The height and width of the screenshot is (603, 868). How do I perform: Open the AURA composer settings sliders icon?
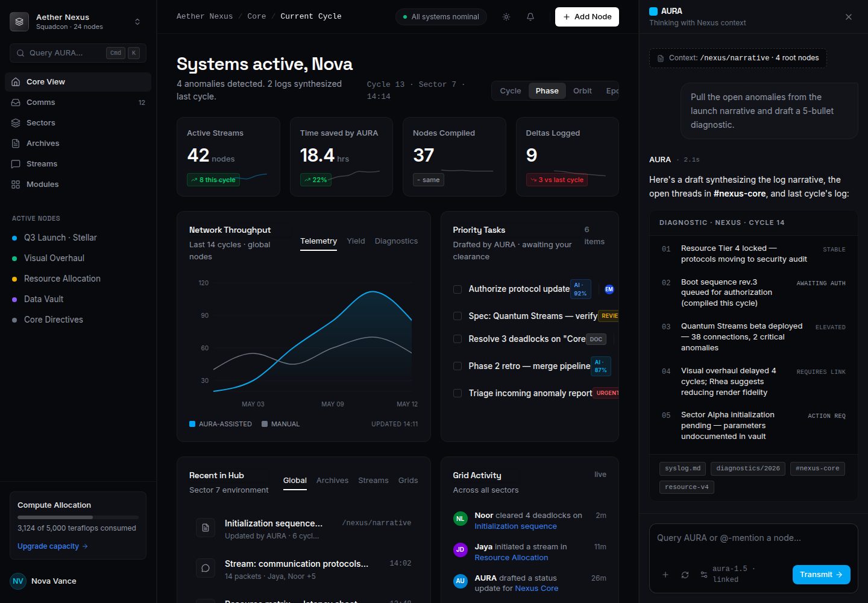(704, 575)
